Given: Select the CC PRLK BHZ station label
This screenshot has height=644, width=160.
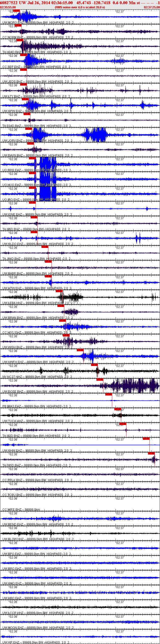Looking at the screenshot, I should tap(37, 480).
